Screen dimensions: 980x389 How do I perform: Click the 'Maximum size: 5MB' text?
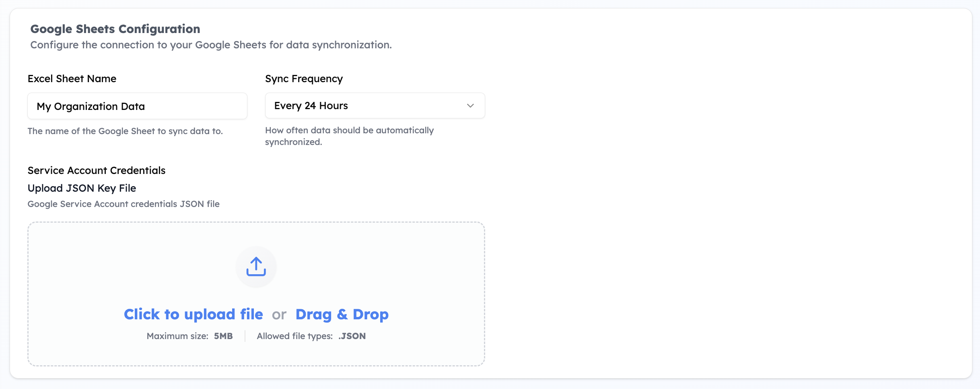coord(189,336)
